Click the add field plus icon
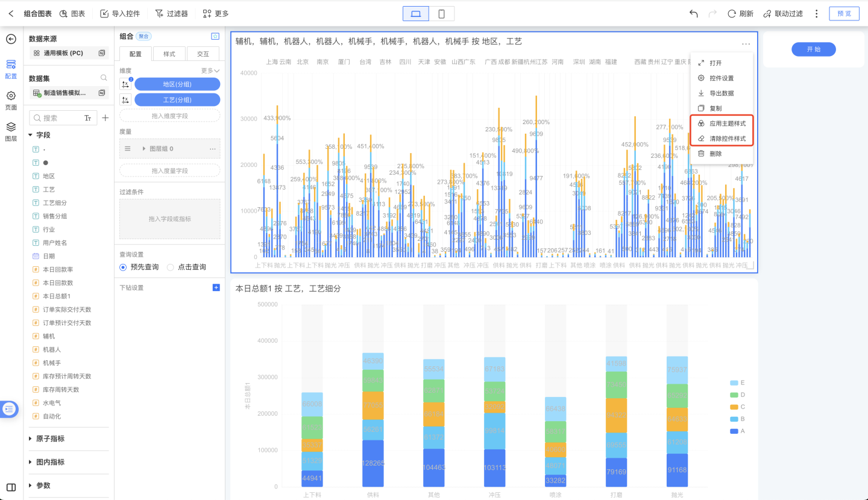 [105, 118]
